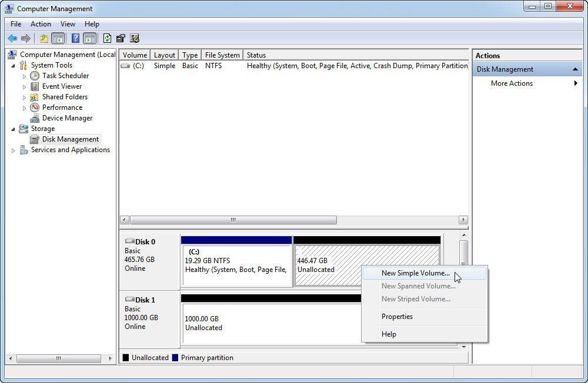
Task: Expand the Shared Folders node
Action: [x=24, y=98]
